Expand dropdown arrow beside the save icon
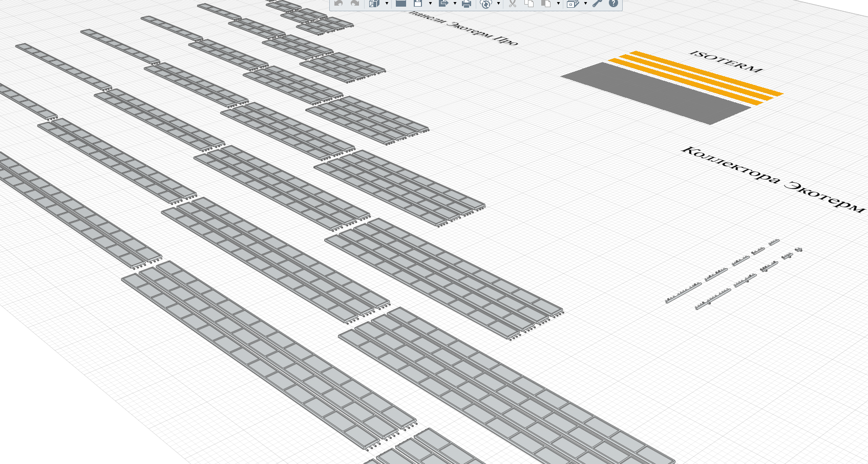This screenshot has width=868, height=464. 430,4
